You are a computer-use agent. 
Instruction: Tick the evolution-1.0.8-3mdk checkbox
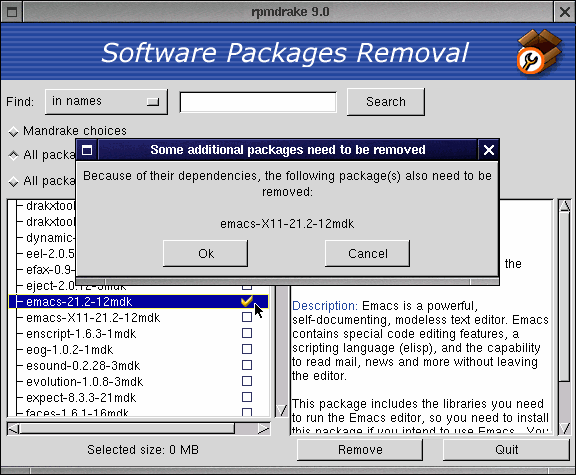[x=247, y=381]
